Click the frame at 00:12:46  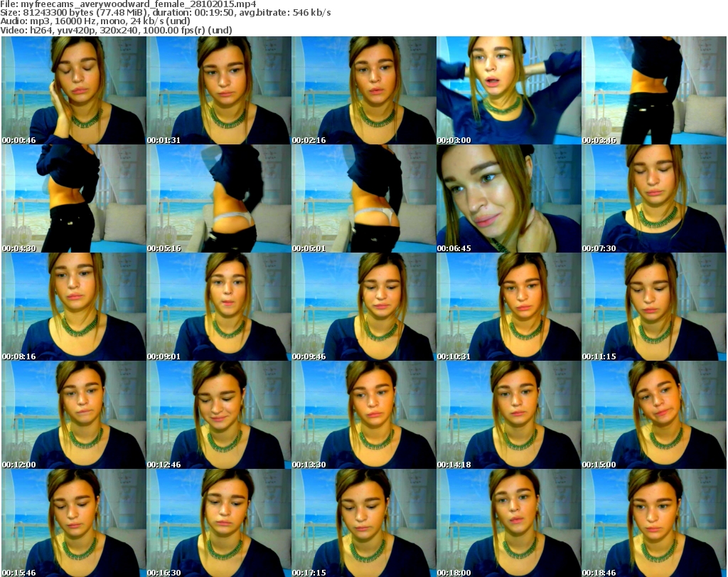[219, 415]
